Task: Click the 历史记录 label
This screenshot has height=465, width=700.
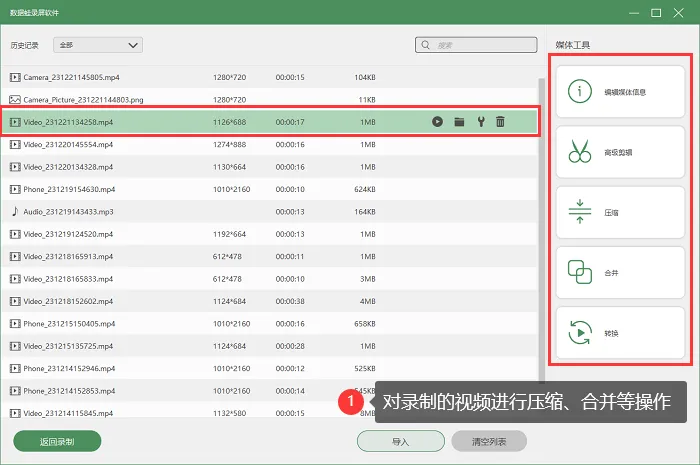Action: 25,45
